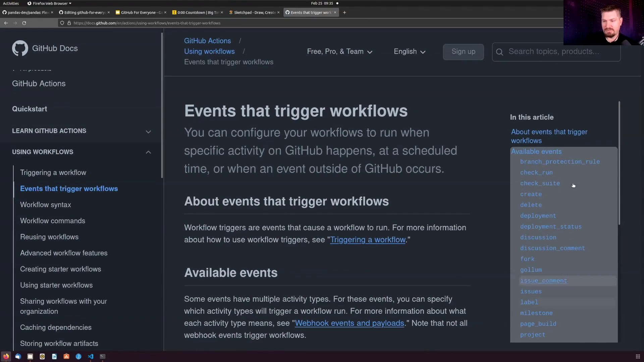This screenshot has width=644, height=362.
Task: Click the browser reload icon
Action: (24, 23)
